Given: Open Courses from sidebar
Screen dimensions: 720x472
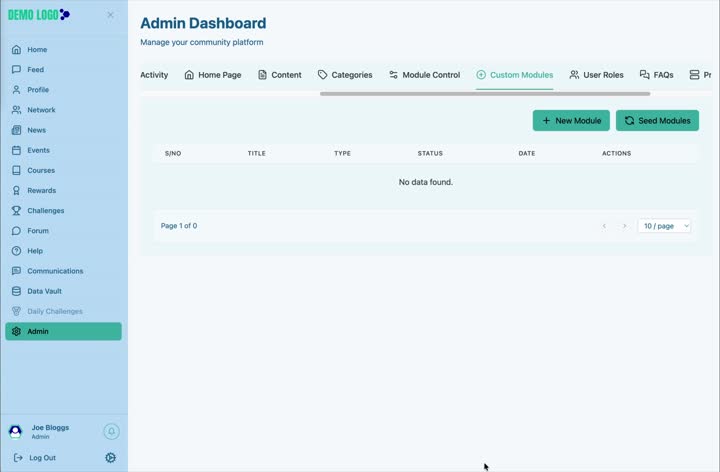Looking at the screenshot, I should click(63, 170).
